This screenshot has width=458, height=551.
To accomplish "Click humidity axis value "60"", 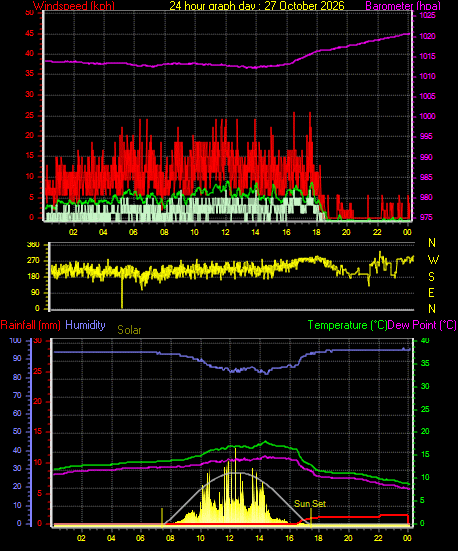I will pos(17,414).
